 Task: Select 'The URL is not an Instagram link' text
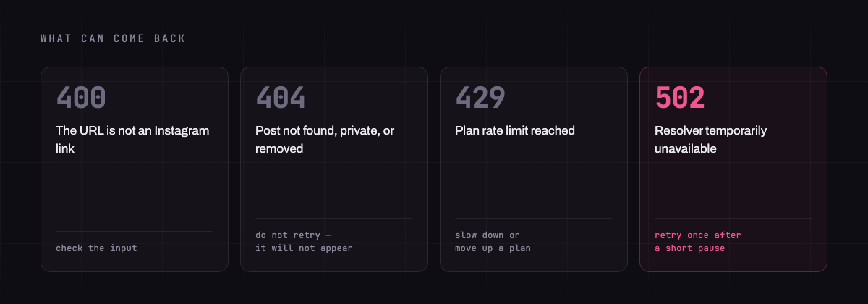132,139
